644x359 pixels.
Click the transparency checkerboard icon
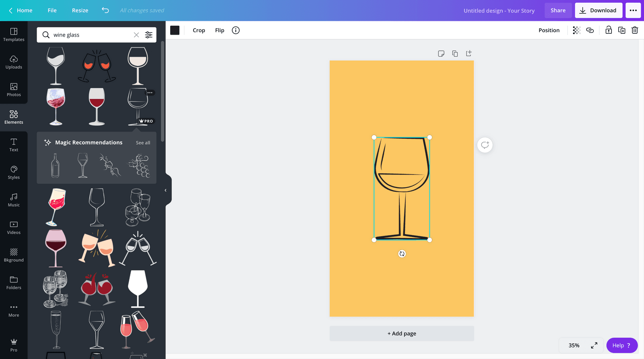576,30
